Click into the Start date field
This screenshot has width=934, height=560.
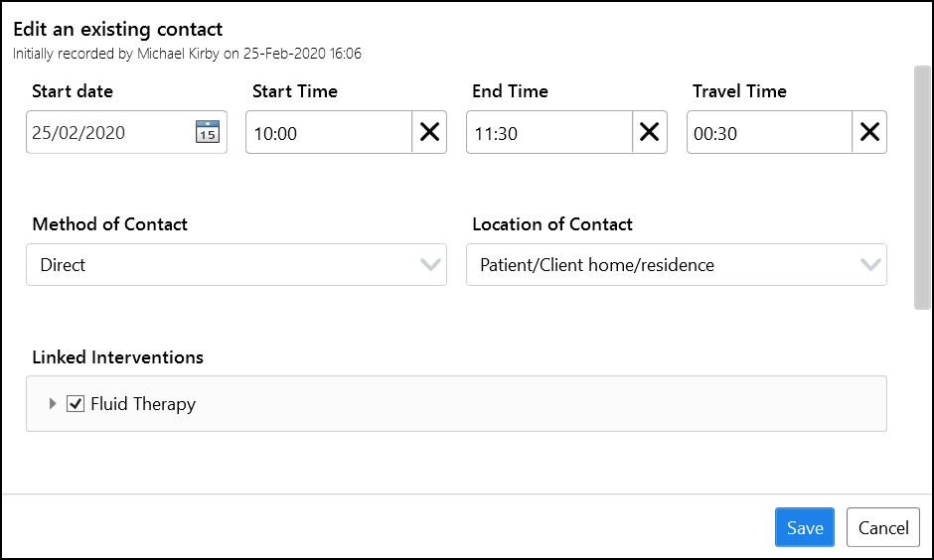coord(109,133)
